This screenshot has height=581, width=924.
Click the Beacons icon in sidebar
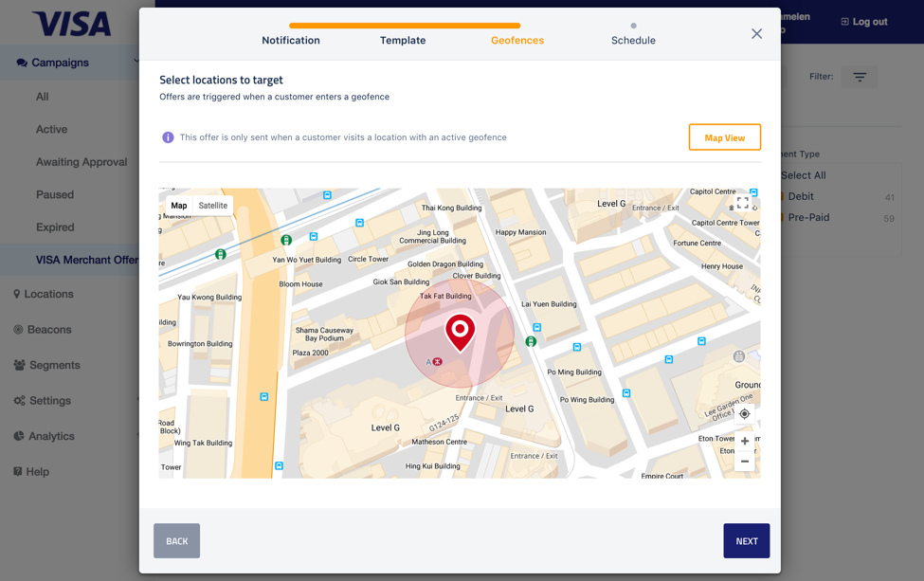tap(18, 330)
